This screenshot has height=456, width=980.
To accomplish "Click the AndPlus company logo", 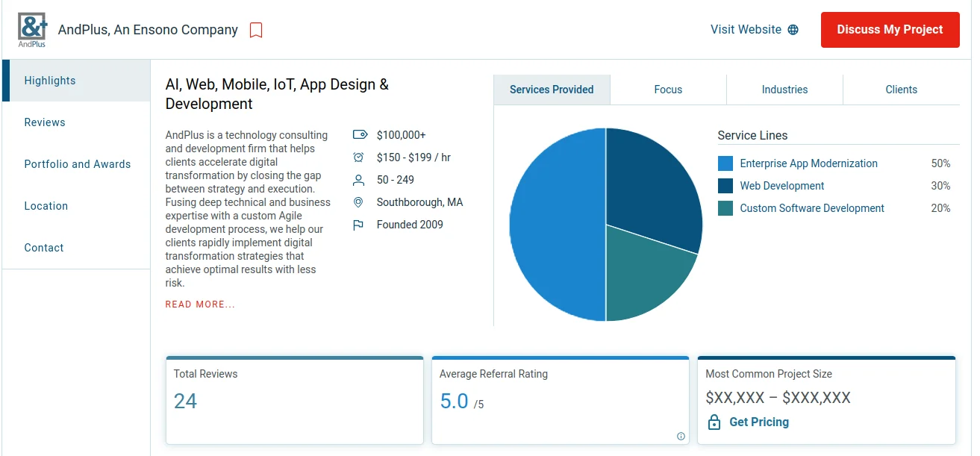I will click(32, 30).
